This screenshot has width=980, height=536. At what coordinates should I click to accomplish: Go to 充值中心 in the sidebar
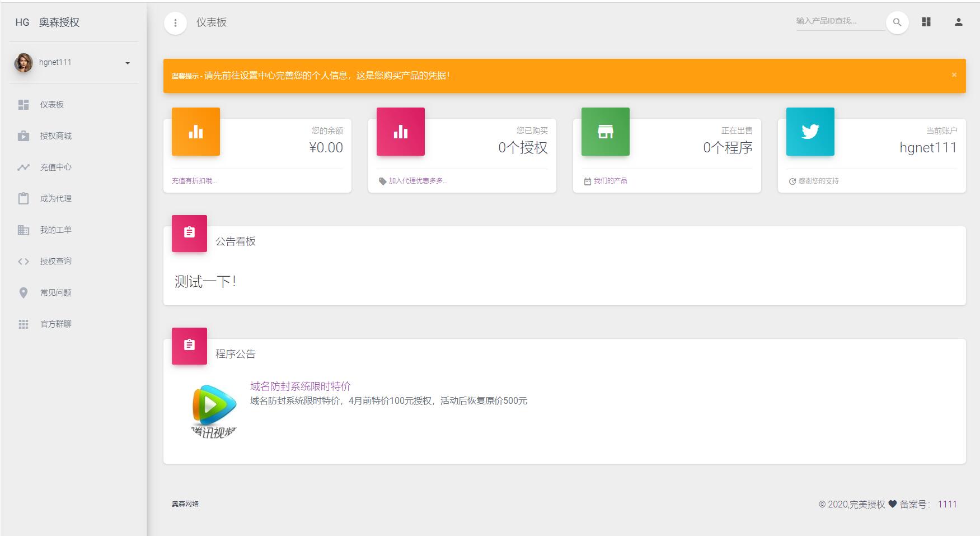[55, 167]
